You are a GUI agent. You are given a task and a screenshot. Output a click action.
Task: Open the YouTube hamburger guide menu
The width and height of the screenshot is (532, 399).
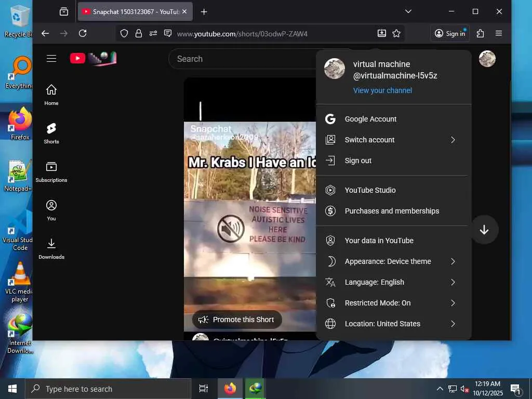(x=51, y=58)
